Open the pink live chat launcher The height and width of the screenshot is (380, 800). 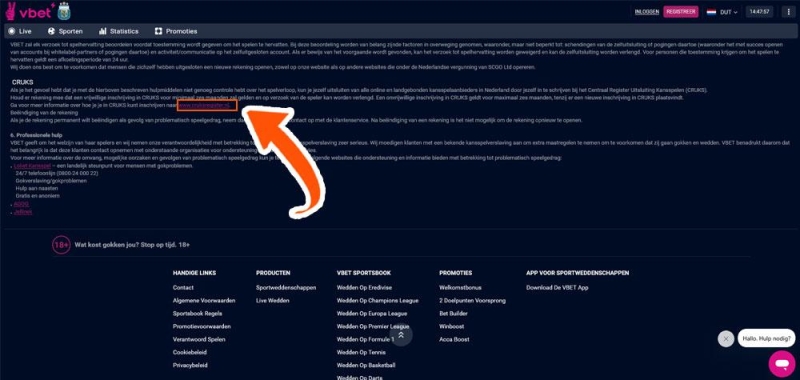[x=782, y=364]
